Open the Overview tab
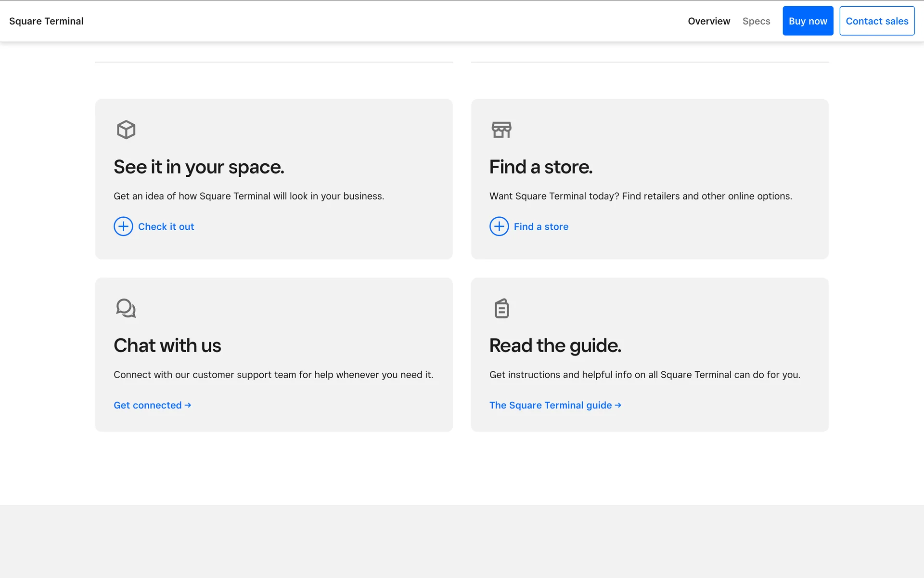Screen dimensions: 924x578 (709, 21)
